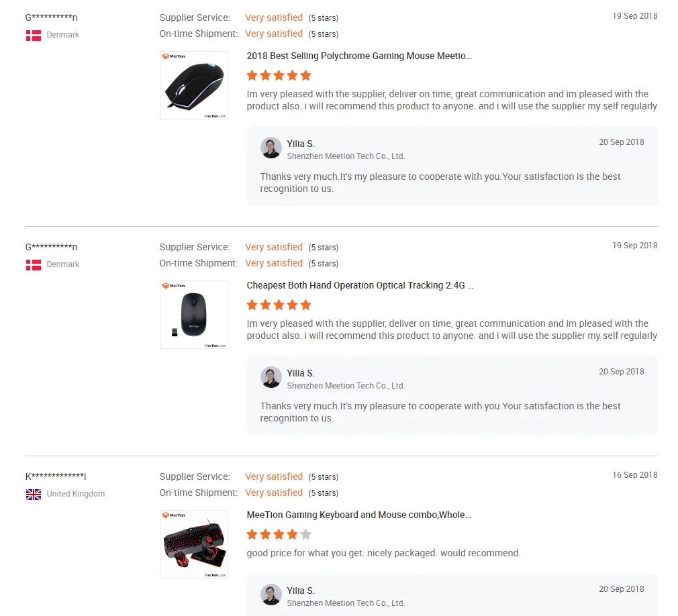Click 'Shenzhen Meetion Tech Co., Ltd.' in first reply

point(346,156)
